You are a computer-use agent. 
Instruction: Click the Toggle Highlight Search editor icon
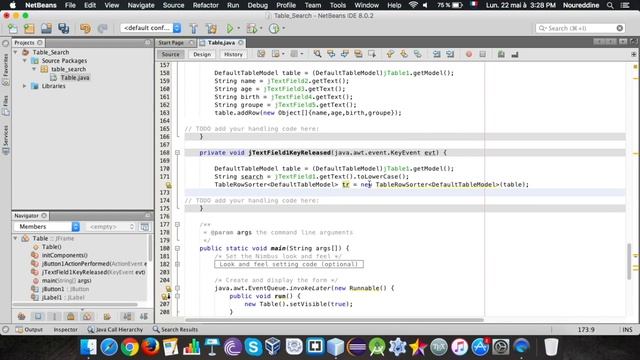pos(358,54)
